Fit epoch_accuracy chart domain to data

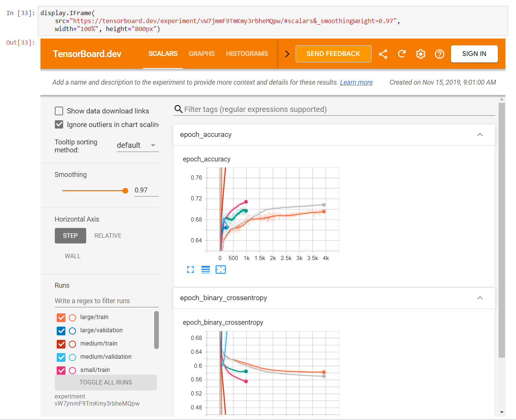(221, 270)
